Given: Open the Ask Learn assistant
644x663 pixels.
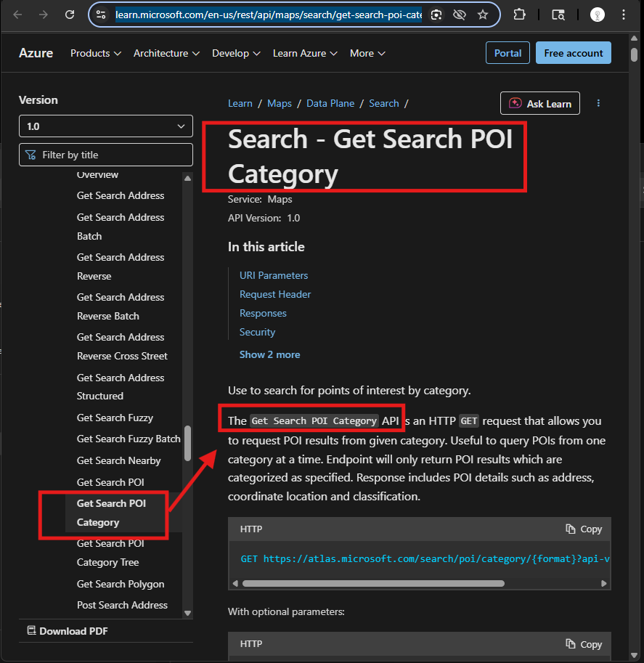Looking at the screenshot, I should point(539,103).
